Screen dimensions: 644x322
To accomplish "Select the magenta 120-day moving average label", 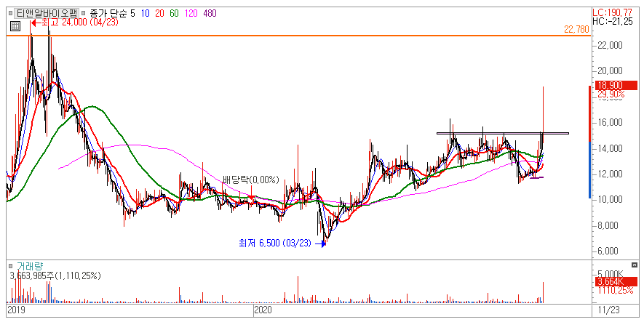I will coord(191,13).
